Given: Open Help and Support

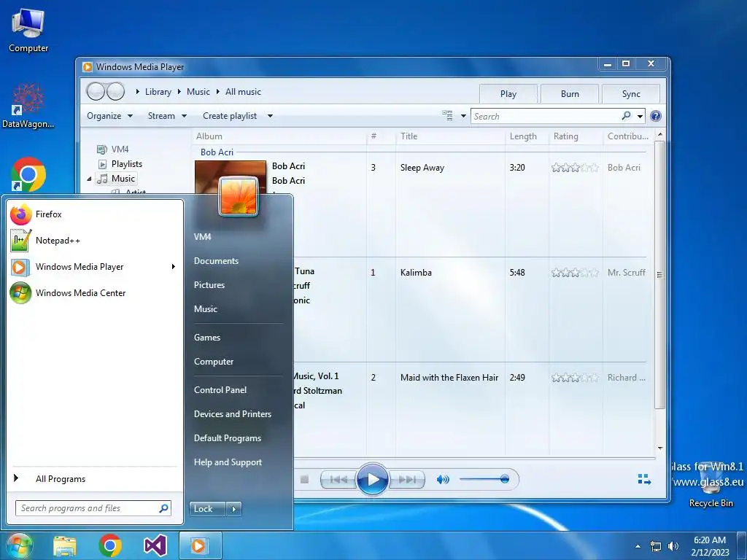Looking at the screenshot, I should (228, 462).
